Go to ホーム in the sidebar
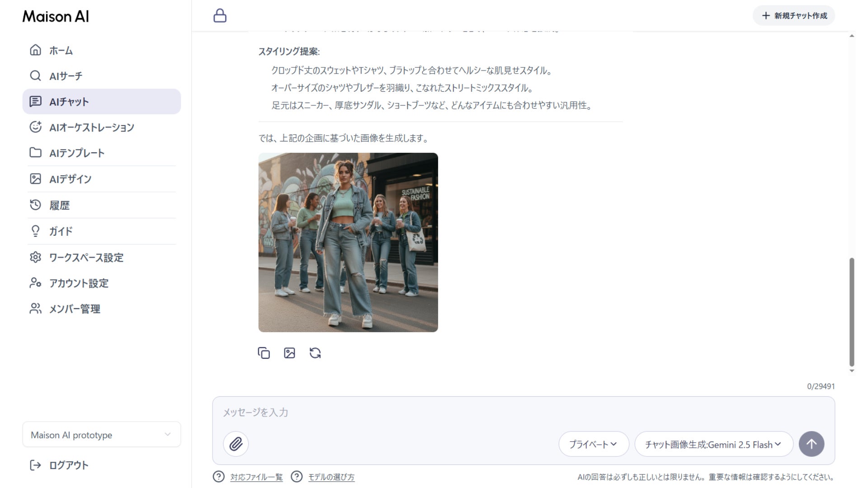The image size is (868, 488). point(61,51)
